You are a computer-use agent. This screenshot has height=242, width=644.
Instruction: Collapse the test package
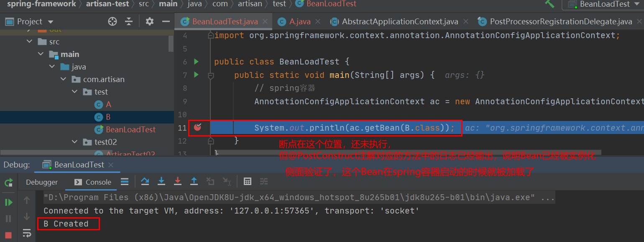(74, 92)
